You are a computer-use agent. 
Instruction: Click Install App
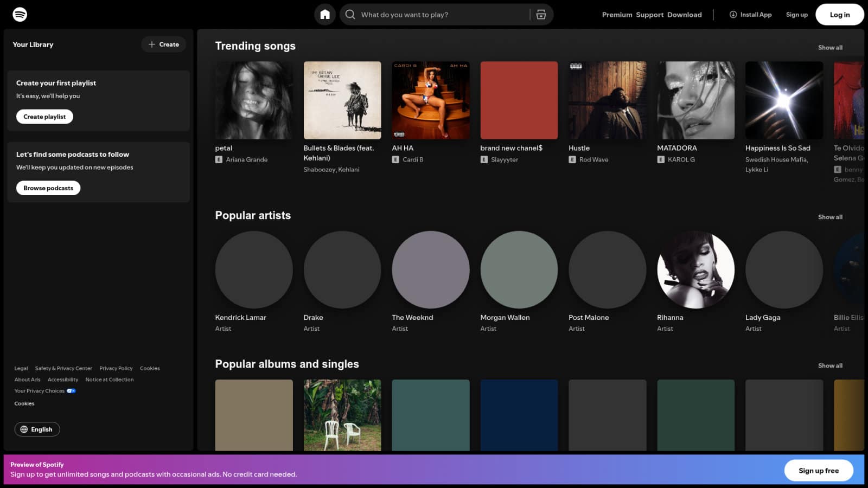click(750, 15)
